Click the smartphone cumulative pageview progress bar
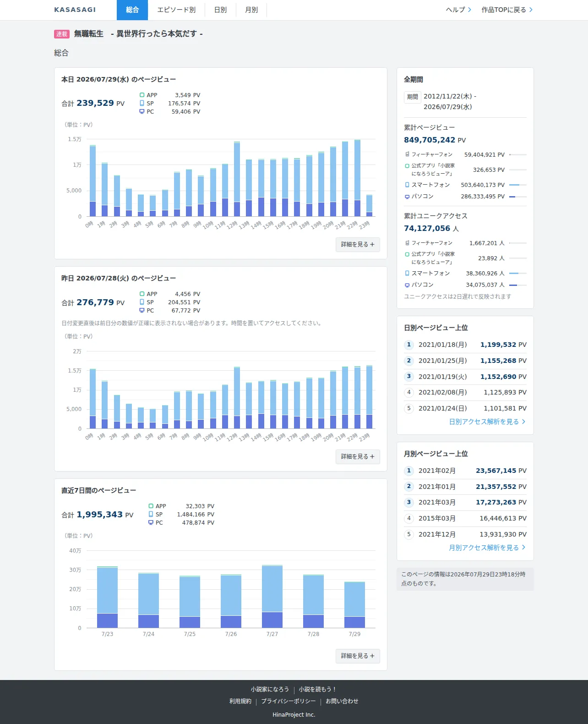Viewport: 588px width, 724px height. (518, 185)
